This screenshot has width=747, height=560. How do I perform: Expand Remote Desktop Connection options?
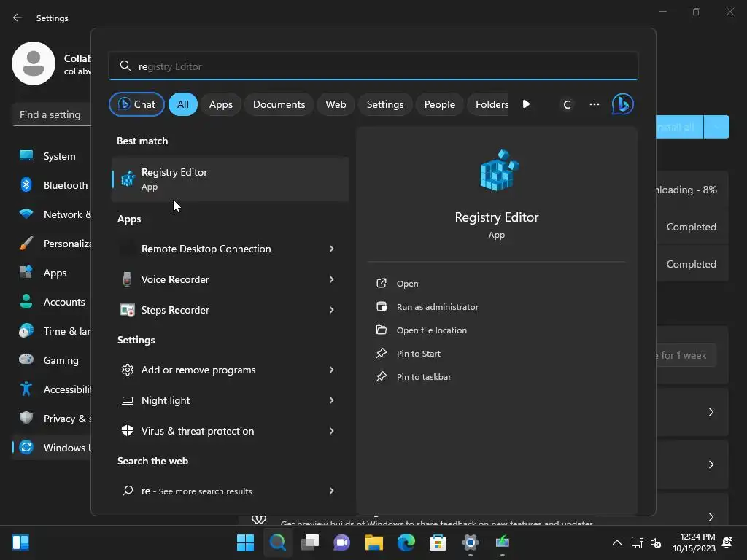[x=331, y=249]
